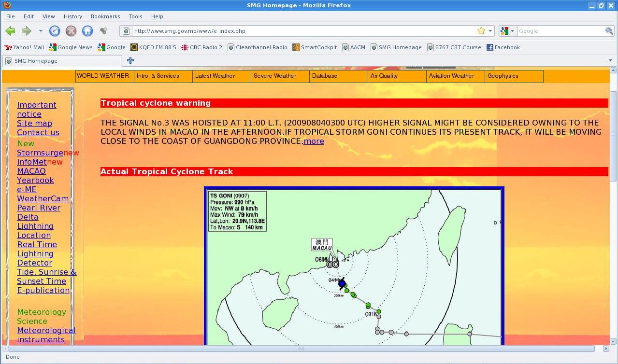Go to the home page with the Home icon
618x364 pixels.
click(87, 31)
